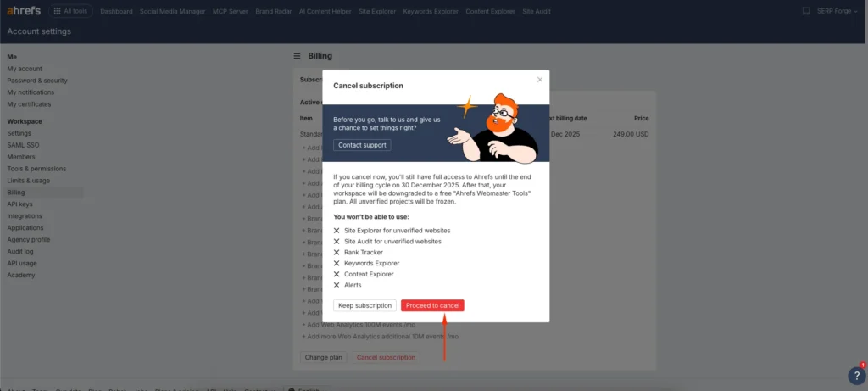The height and width of the screenshot is (391, 868).
Task: Toggle the hamburger menu beside Billing heading
Action: (x=297, y=56)
